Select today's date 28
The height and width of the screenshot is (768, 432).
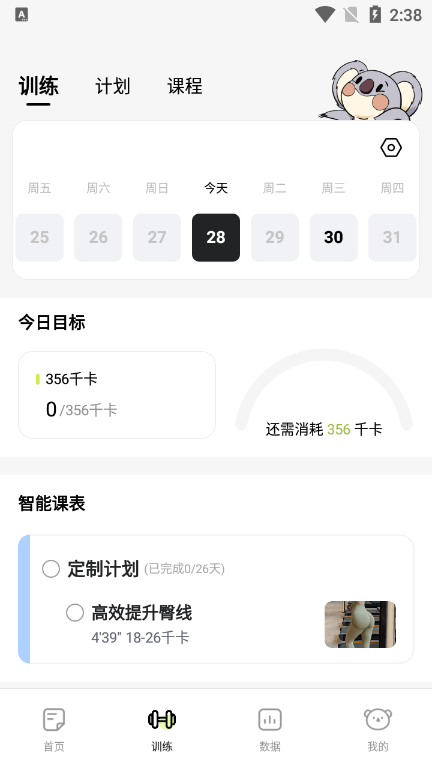click(x=216, y=237)
